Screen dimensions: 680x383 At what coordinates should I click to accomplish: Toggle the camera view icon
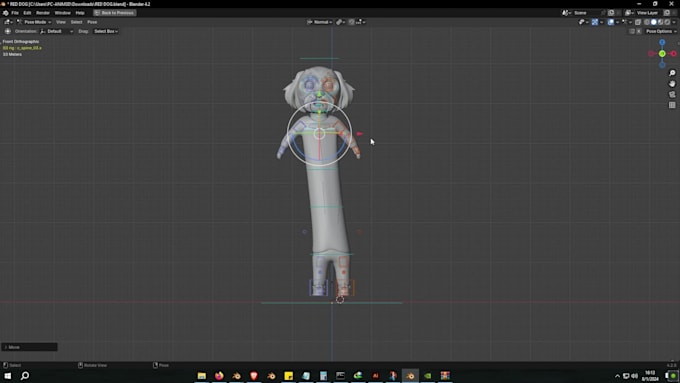pos(672,94)
